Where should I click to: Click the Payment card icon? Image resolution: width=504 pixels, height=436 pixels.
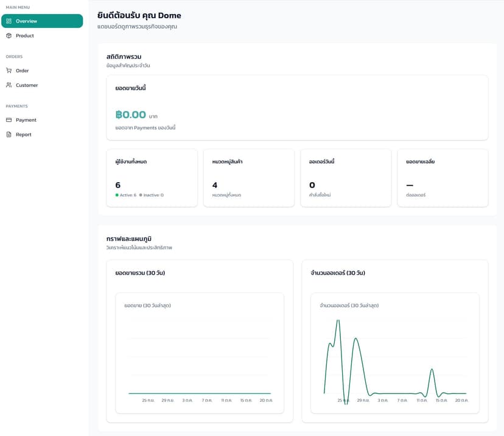click(9, 120)
